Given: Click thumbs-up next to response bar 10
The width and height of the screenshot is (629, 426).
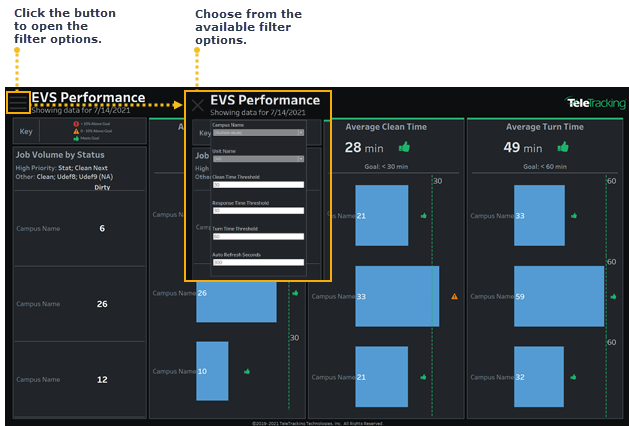Looking at the screenshot, I should tap(247, 371).
